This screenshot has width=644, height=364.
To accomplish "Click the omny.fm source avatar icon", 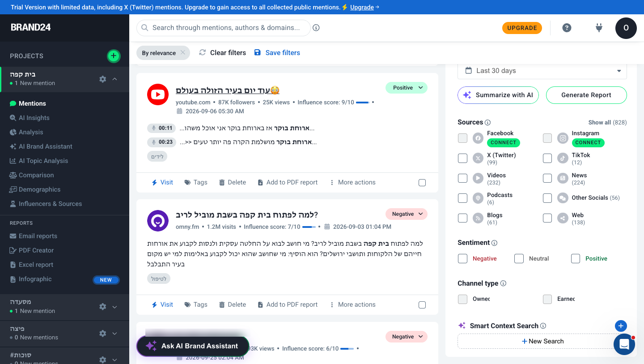I will point(158,221).
